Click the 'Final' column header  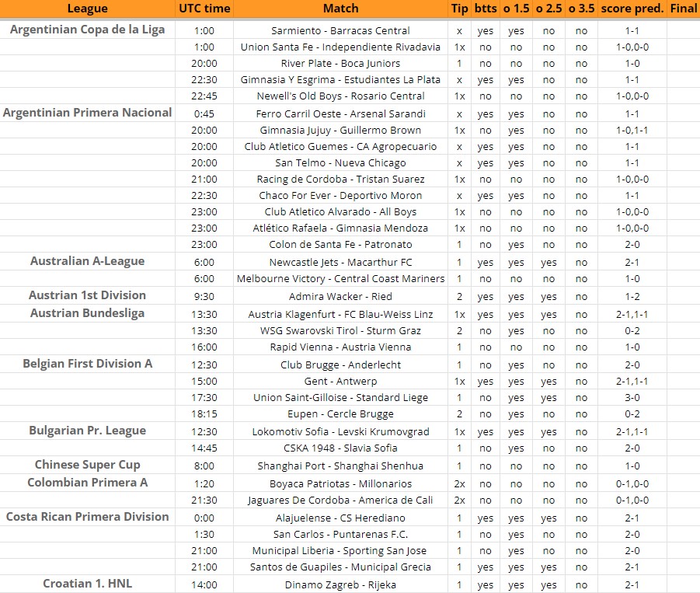click(684, 9)
